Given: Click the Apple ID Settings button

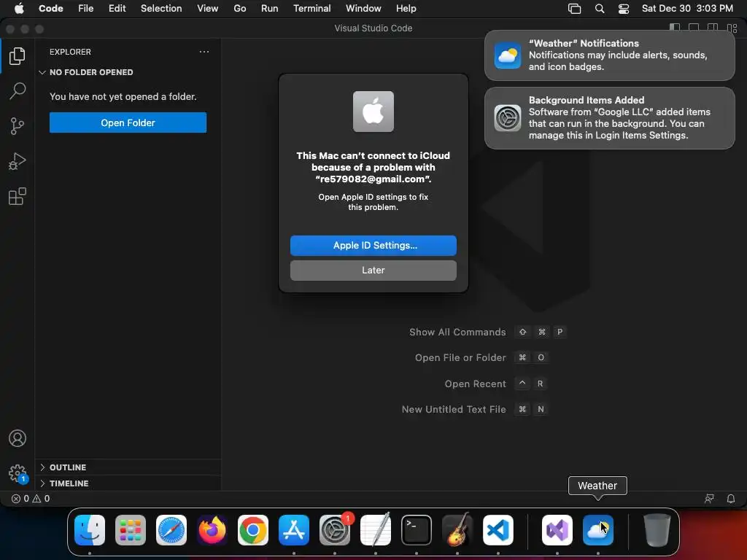Looking at the screenshot, I should 373,245.
